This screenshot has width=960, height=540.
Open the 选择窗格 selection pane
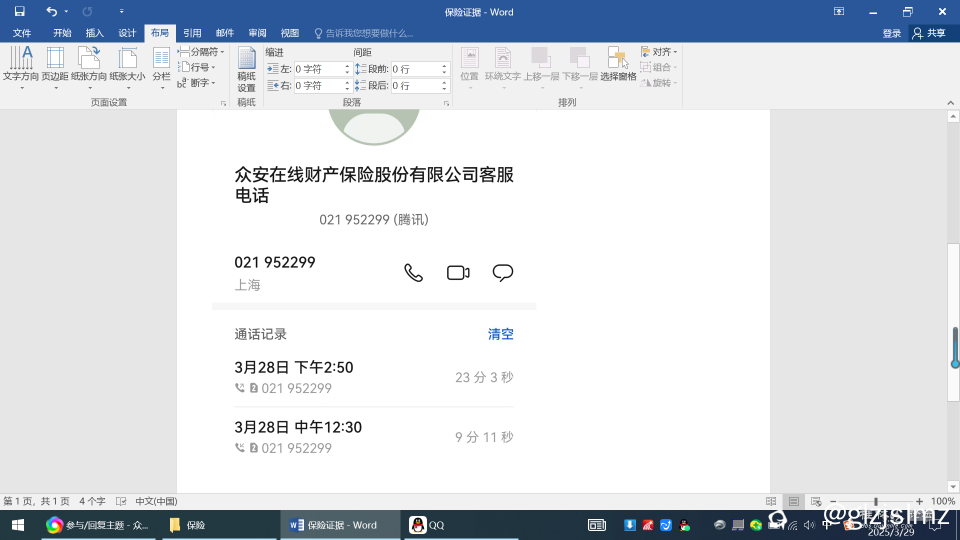click(618, 64)
